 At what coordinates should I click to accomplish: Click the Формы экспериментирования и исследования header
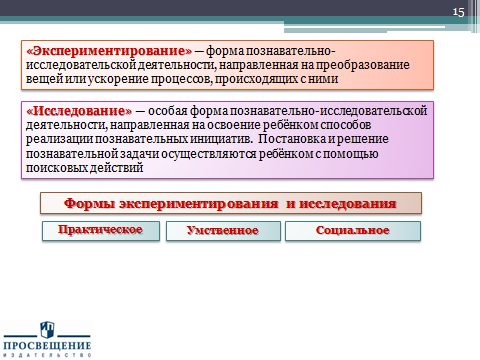coord(231,203)
